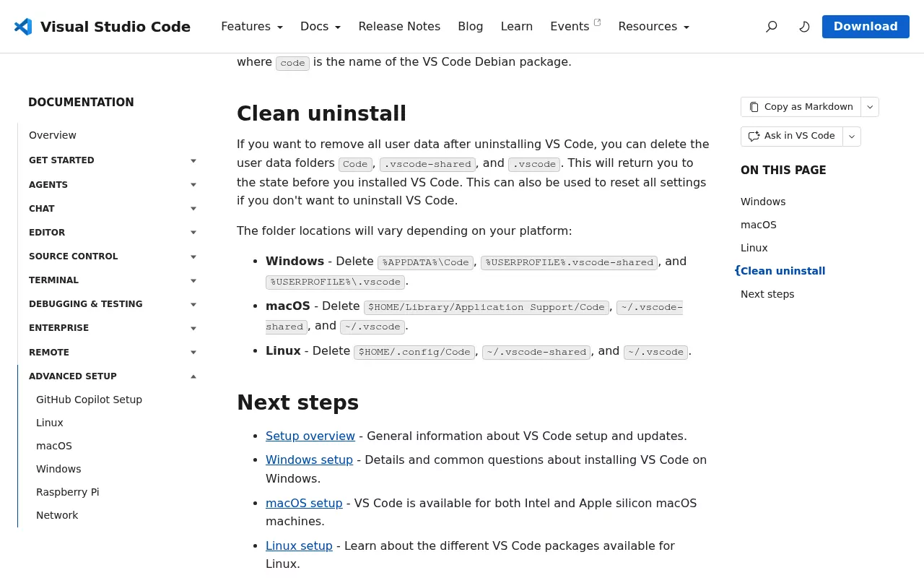Open macOS page in sidebar
This screenshot has height=578, width=924.
54,446
